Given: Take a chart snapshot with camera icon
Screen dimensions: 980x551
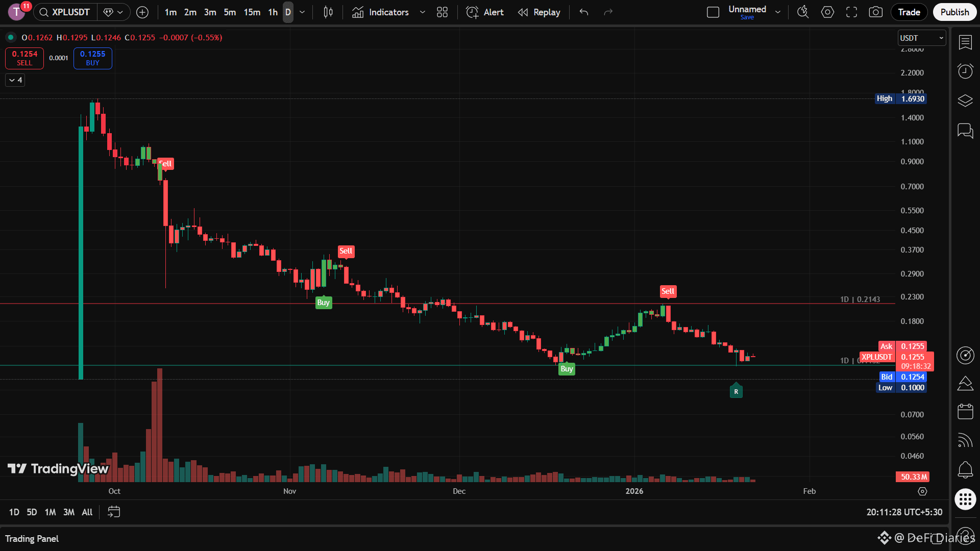Looking at the screenshot, I should pos(876,12).
